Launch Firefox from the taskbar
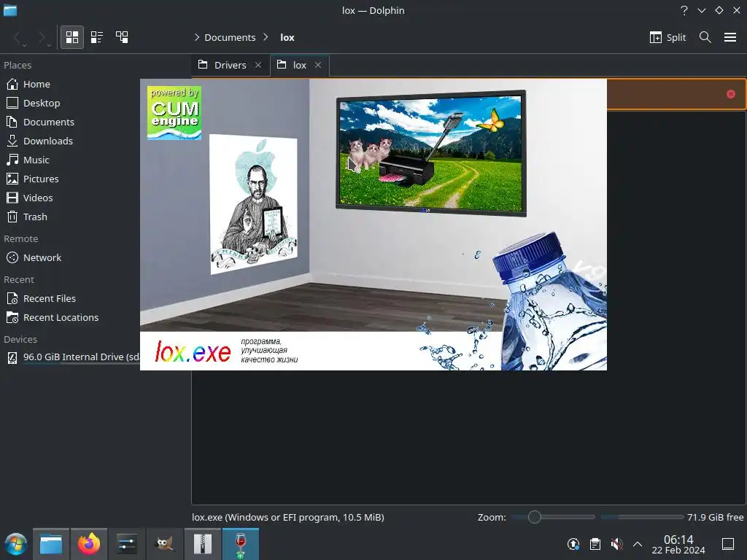Image resolution: width=747 pixels, height=560 pixels. pyautogui.click(x=88, y=544)
